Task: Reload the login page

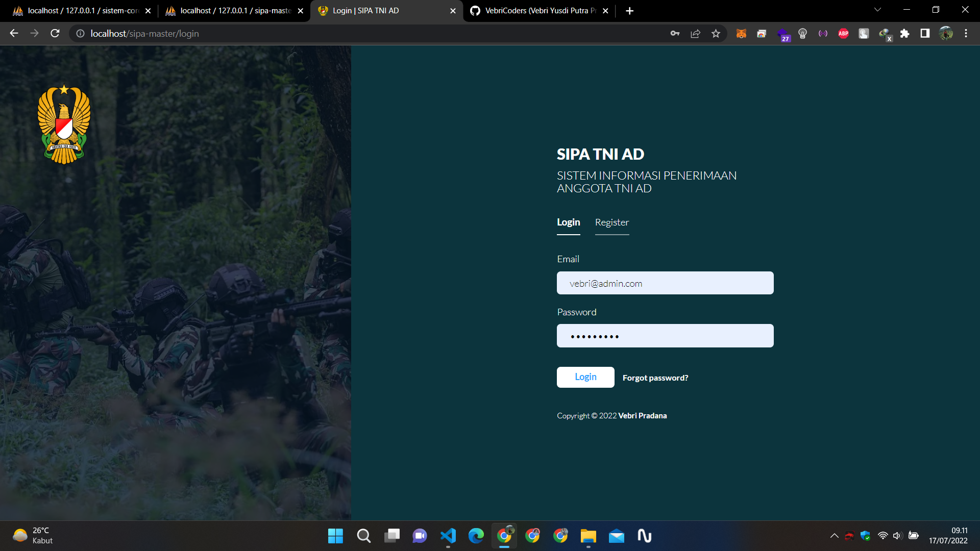Action: 55,33
